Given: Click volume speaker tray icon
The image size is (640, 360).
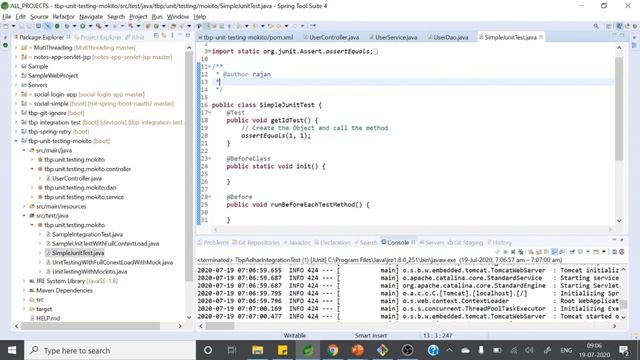Looking at the screenshot, I should pyautogui.click(x=529, y=350).
